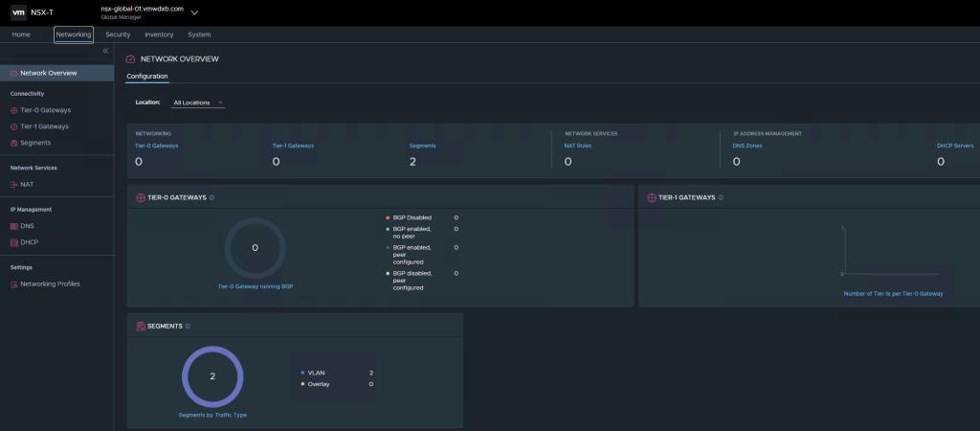Viewport: 980px width, 431px height.
Task: Click the Tier-1 Gateways sidebar icon
Action: point(13,126)
